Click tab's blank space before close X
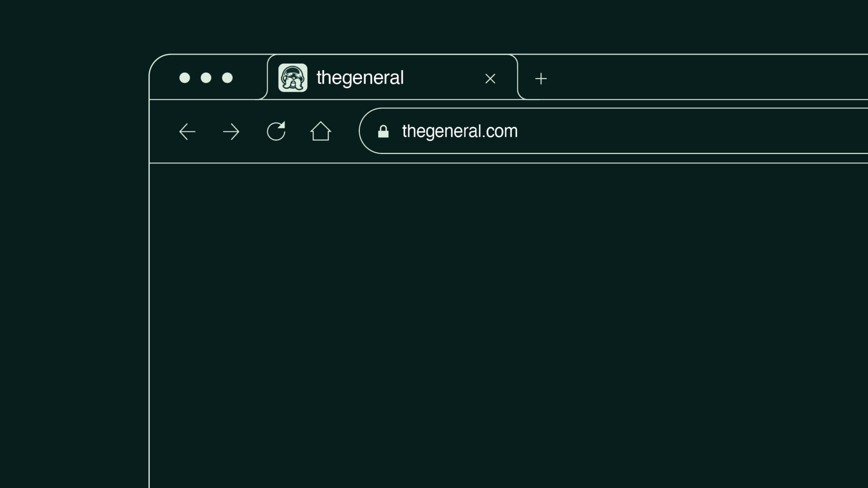Screen dimensions: 868x488 [x=443, y=78]
